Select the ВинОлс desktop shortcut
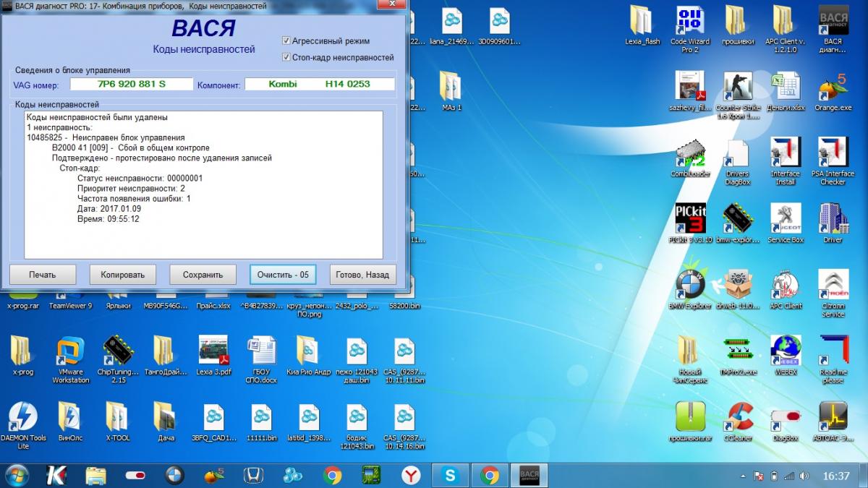The image size is (868, 488). (x=71, y=421)
